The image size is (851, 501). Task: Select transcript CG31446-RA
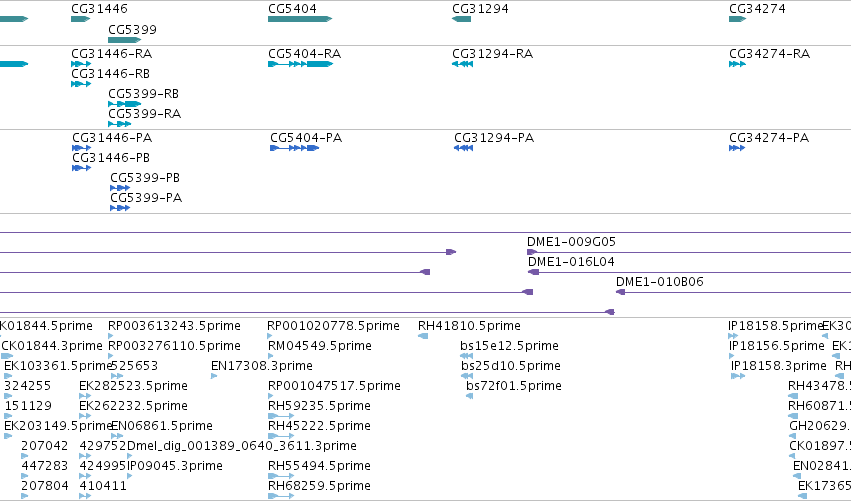(112, 54)
